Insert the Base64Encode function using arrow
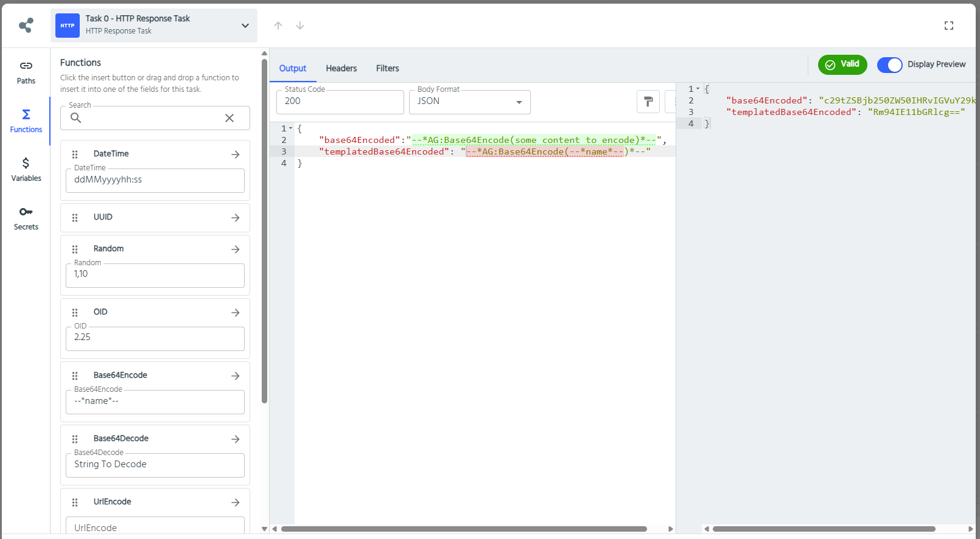The height and width of the screenshot is (539, 980). click(x=236, y=376)
